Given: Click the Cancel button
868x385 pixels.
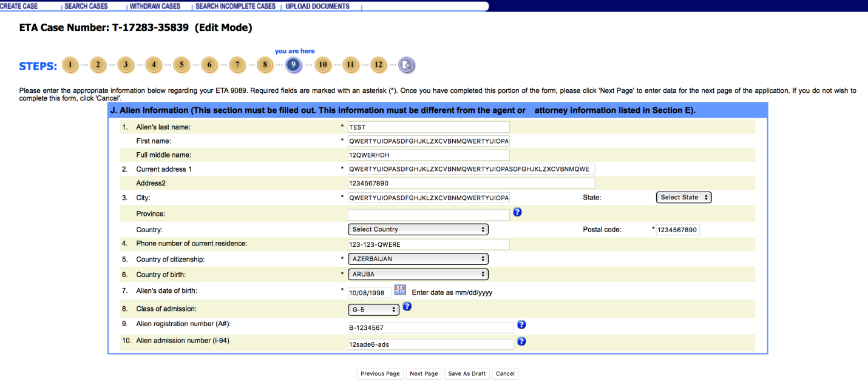Looking at the screenshot, I should [505, 374].
